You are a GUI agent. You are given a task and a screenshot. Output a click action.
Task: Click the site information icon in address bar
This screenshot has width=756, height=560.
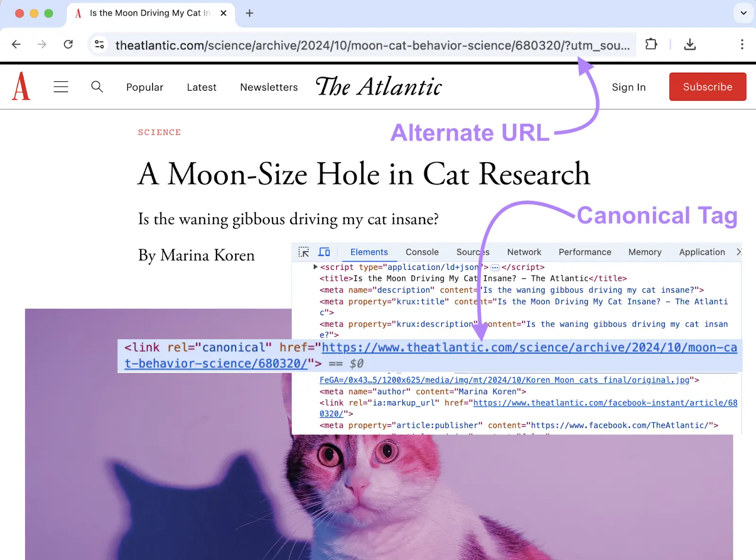click(99, 45)
